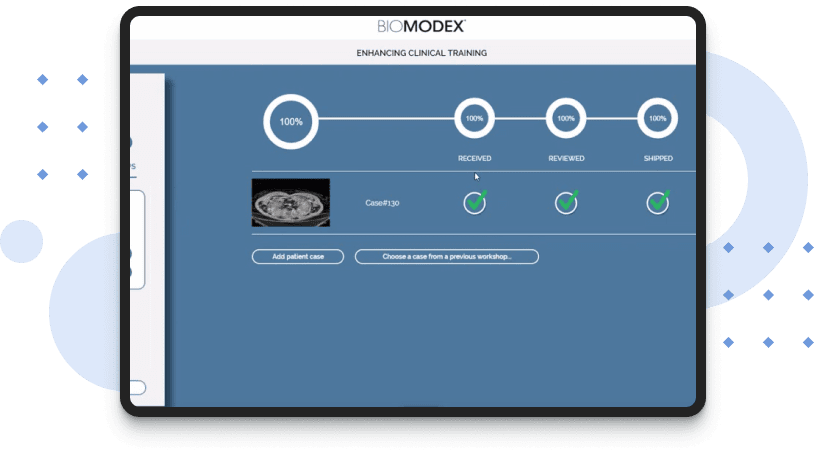Click the large overall 100% progress circle
814x454 pixels.
point(291,121)
